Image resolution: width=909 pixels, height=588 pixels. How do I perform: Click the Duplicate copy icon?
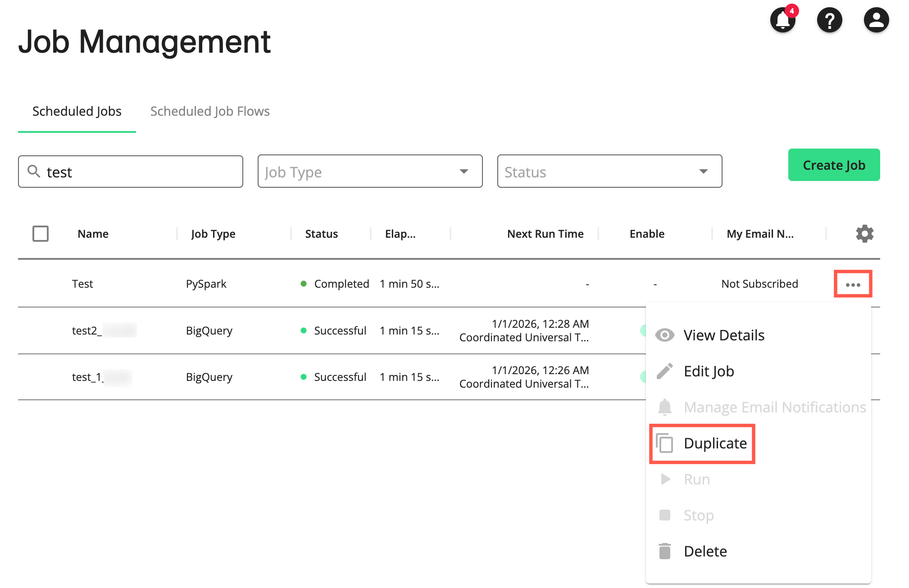[664, 443]
